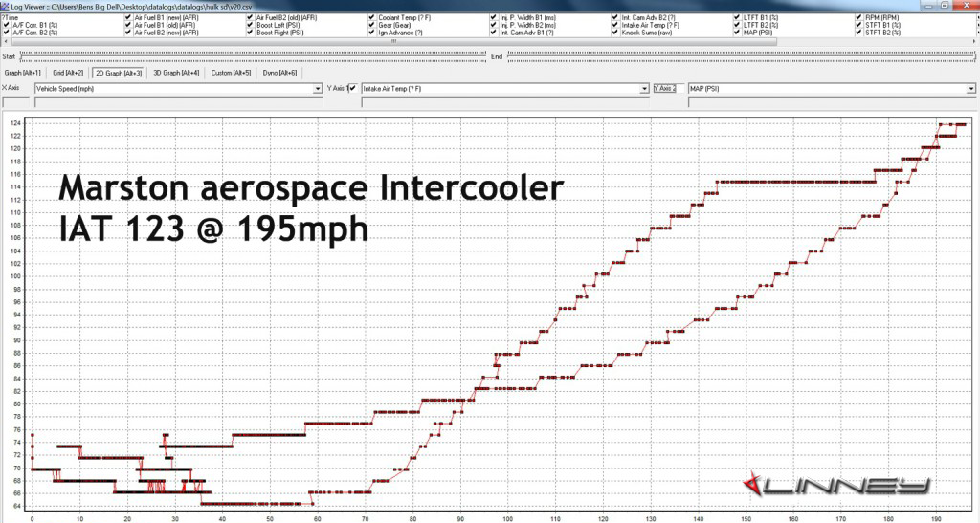The width and height of the screenshot is (980, 523).
Task: Disable the LTFT B2 (%) channel
Action: 737,26
